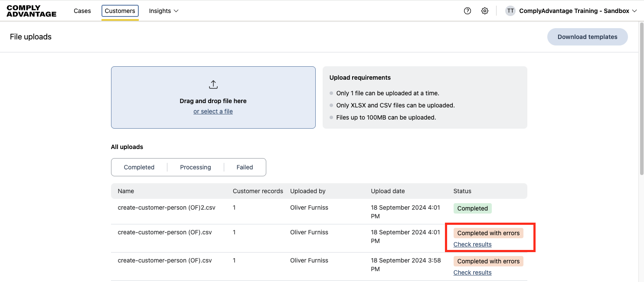Click the 'or select a file' link
The width and height of the screenshot is (644, 282).
213,111
